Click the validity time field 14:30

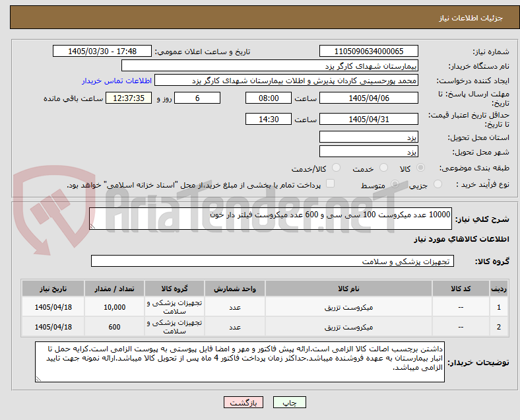[x=269, y=119]
